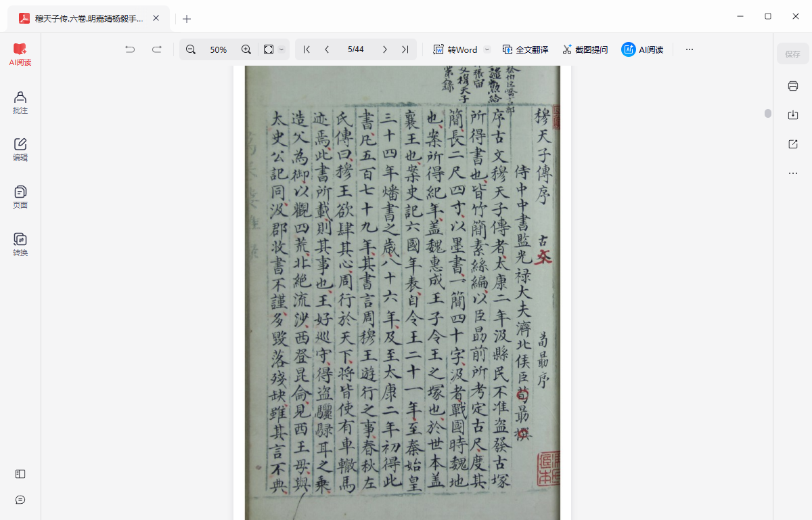Open the toolbar more options ellipsis
The width and height of the screenshot is (812, 520).
(x=690, y=49)
